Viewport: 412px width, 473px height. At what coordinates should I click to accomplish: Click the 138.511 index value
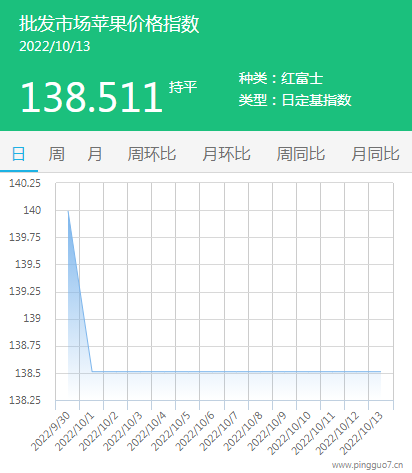coord(91,97)
